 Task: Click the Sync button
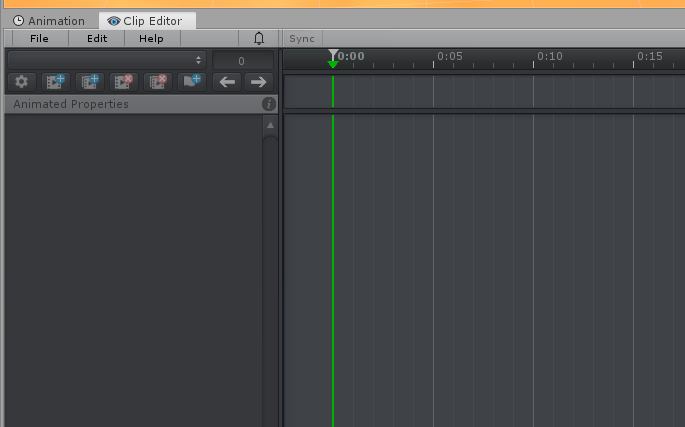pyautogui.click(x=302, y=38)
